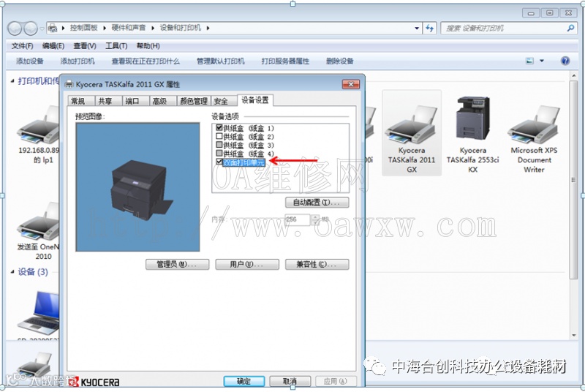Click 管理默认打印机 toolbar item
This screenshot has width=585, height=392.
(x=221, y=61)
